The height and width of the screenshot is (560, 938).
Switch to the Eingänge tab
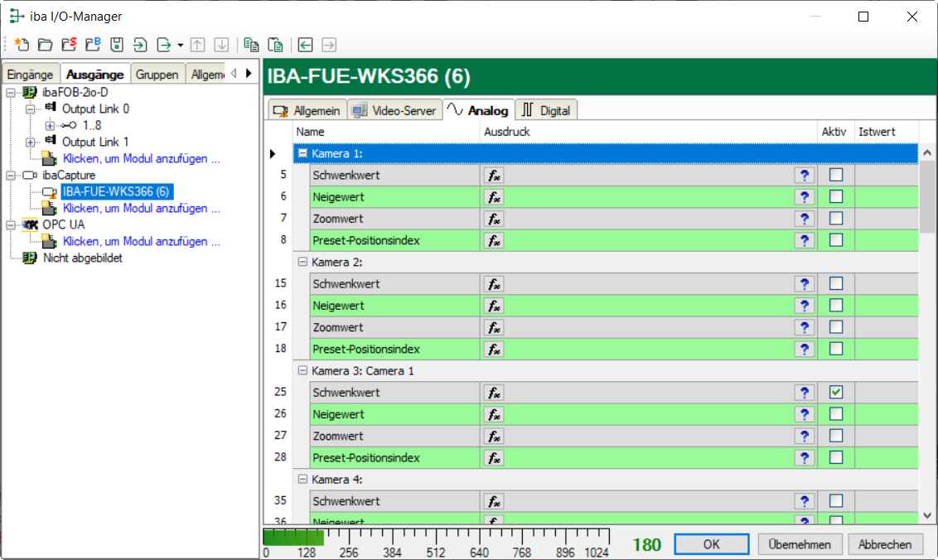pos(30,74)
